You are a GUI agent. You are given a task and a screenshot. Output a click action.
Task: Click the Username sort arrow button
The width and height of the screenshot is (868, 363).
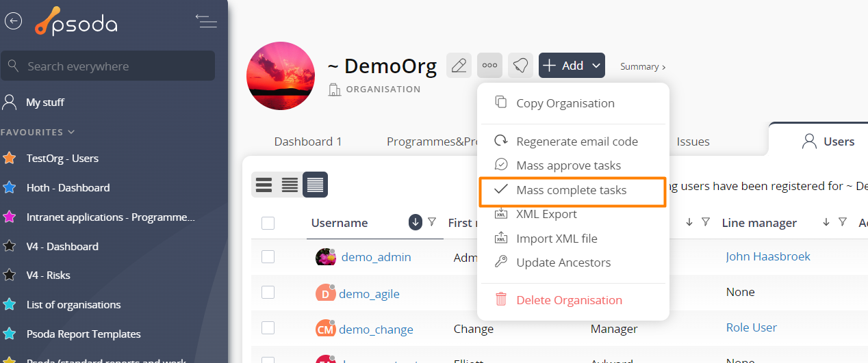pyautogui.click(x=416, y=222)
